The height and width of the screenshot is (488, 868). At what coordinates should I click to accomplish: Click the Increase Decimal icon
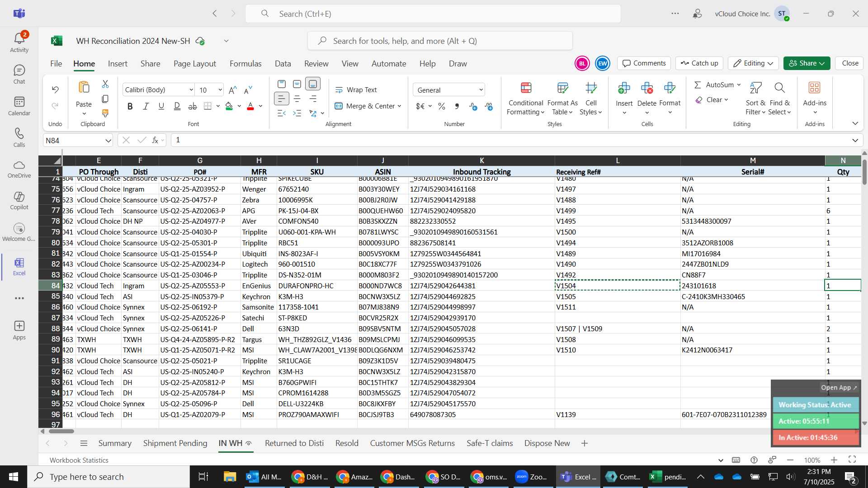click(473, 106)
